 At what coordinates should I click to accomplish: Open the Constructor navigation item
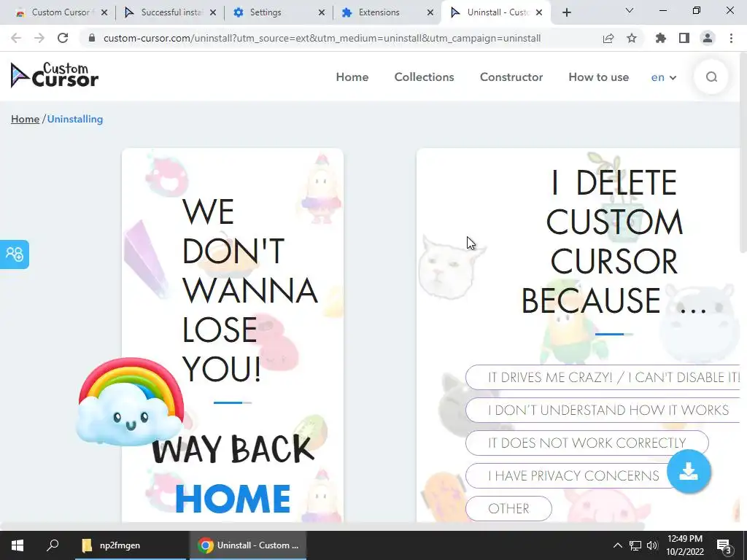point(511,77)
